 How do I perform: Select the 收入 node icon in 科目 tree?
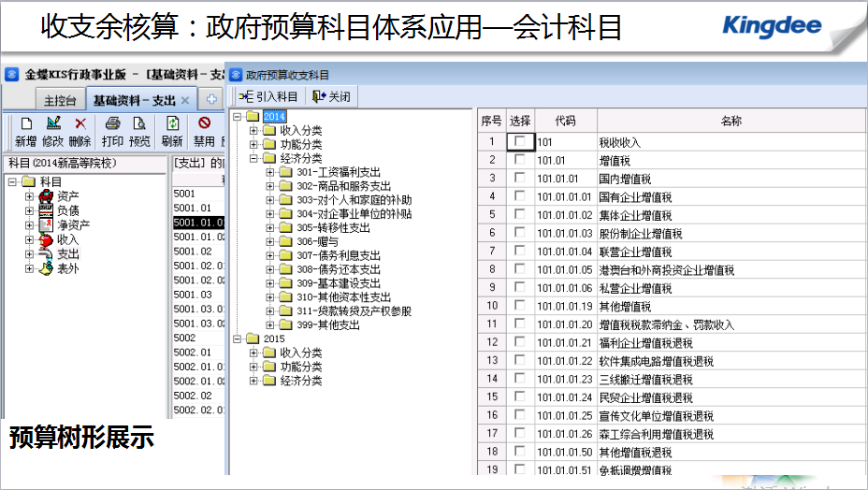(x=46, y=239)
